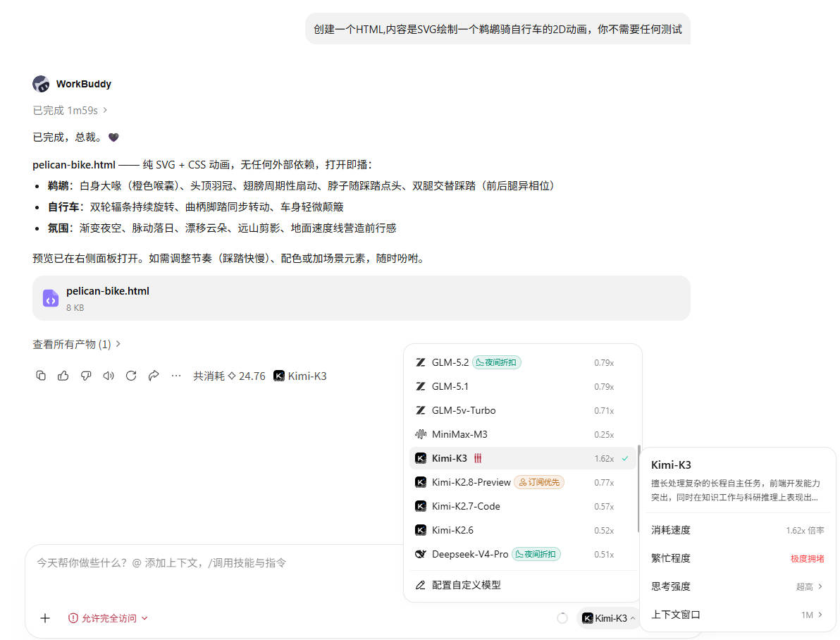Choose the Kimi-K2.8-Preview model
The width and height of the screenshot is (840, 640).
[521, 482]
